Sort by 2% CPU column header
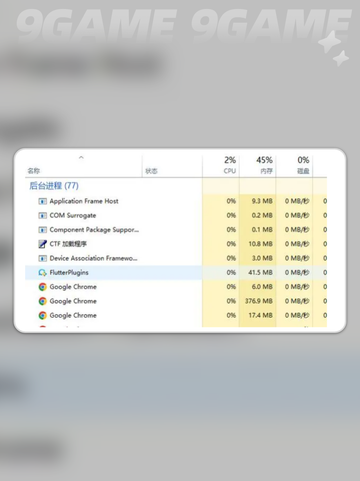The width and height of the screenshot is (360, 481). point(230,165)
